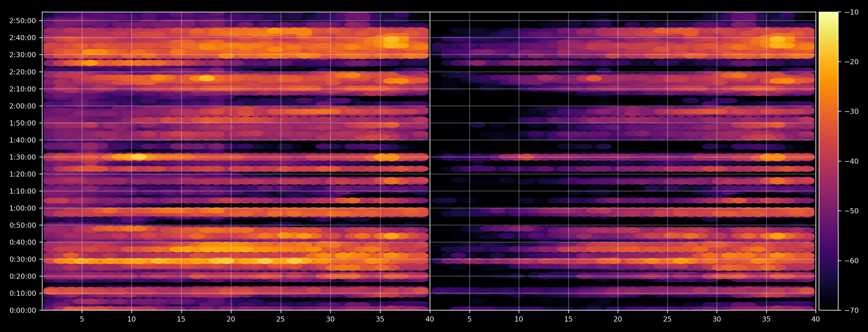Click x-axis label 30 of left heatmap

click(330, 319)
